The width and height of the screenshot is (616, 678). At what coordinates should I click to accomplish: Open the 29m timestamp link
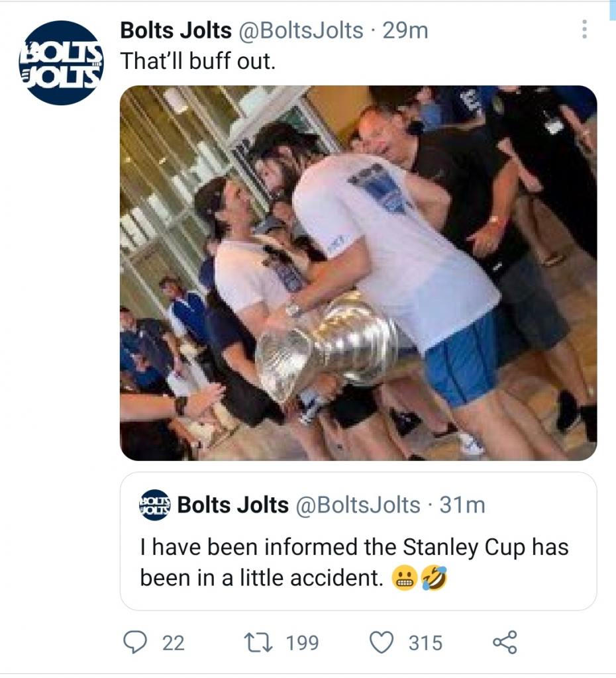pyautogui.click(x=405, y=30)
